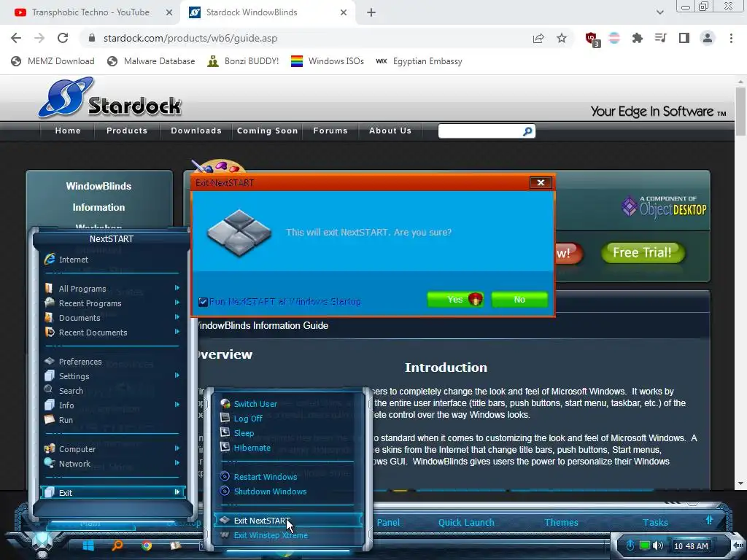Open the Downloads nav item
The width and height of the screenshot is (747, 560).
(196, 131)
